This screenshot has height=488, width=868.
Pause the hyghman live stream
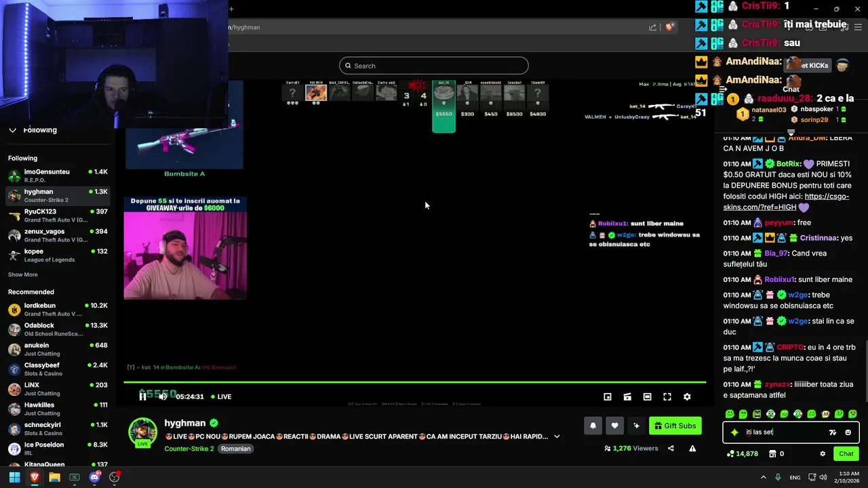click(142, 396)
